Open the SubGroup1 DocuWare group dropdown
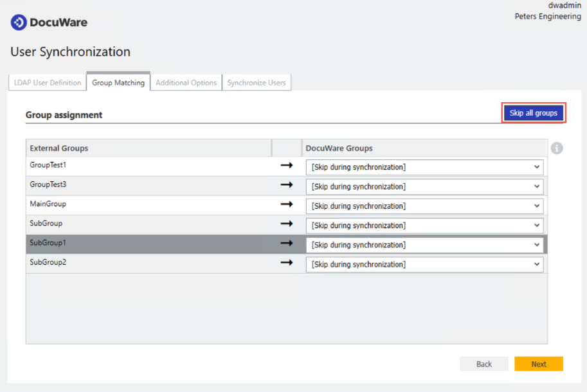This screenshot has height=392, width=587. 424,245
